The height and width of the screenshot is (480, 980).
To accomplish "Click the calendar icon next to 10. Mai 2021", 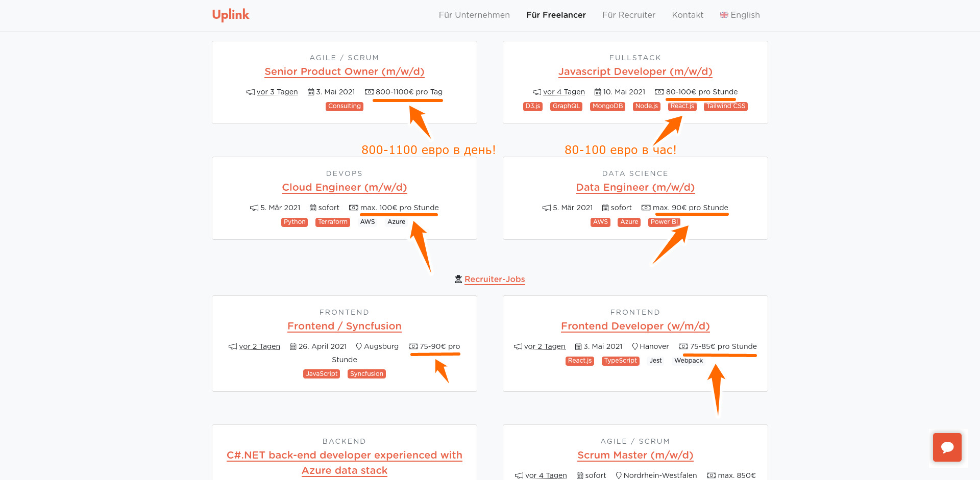I will (598, 92).
